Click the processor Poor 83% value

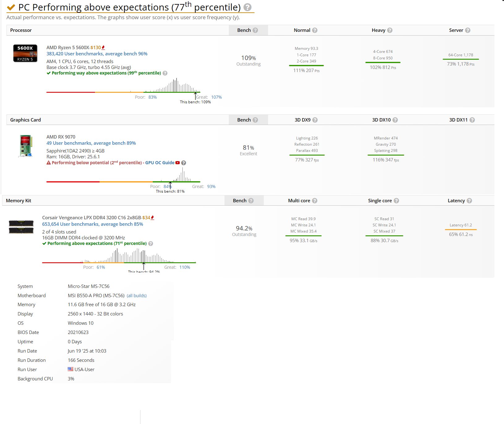pos(152,97)
